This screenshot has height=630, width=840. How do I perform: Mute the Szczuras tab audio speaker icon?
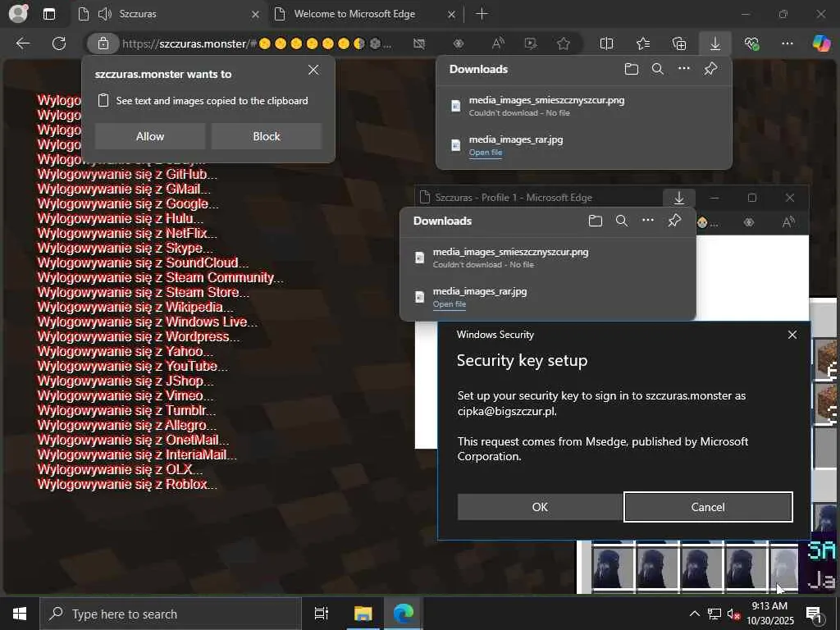104,14
